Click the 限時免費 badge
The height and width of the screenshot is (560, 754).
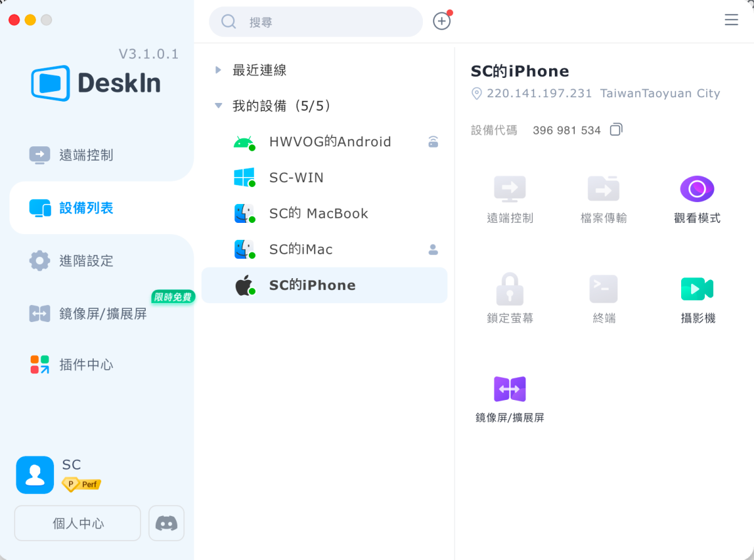tap(173, 297)
